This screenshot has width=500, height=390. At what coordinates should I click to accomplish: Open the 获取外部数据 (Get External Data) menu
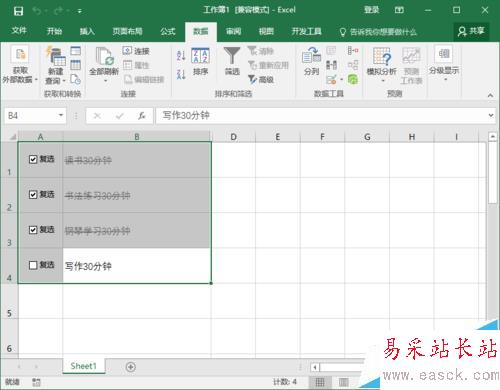[x=19, y=65]
